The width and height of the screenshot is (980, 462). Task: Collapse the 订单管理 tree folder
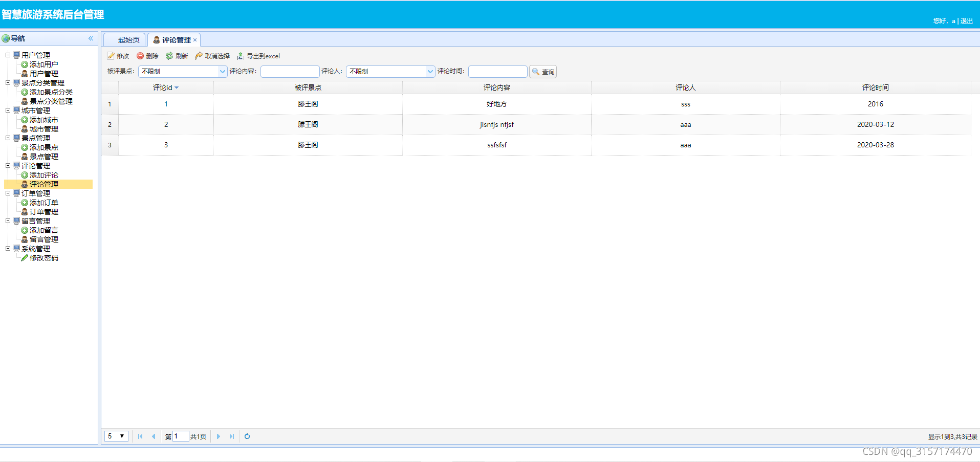click(8, 193)
